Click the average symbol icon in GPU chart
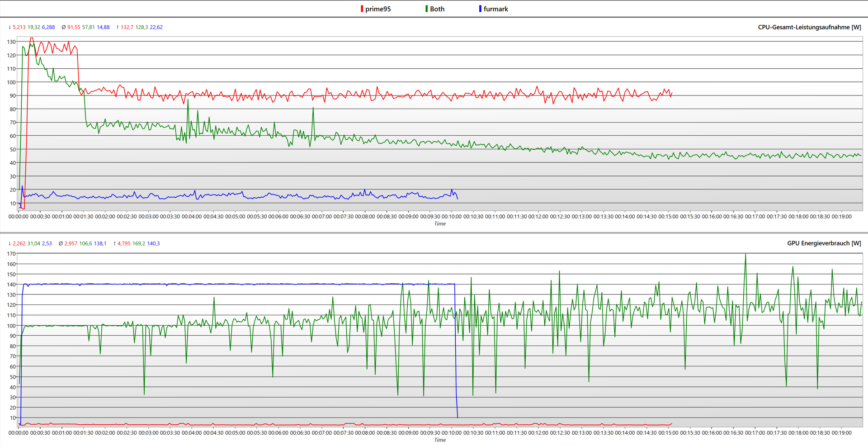Image resolution: width=868 pixels, height=446 pixels. 61,244
